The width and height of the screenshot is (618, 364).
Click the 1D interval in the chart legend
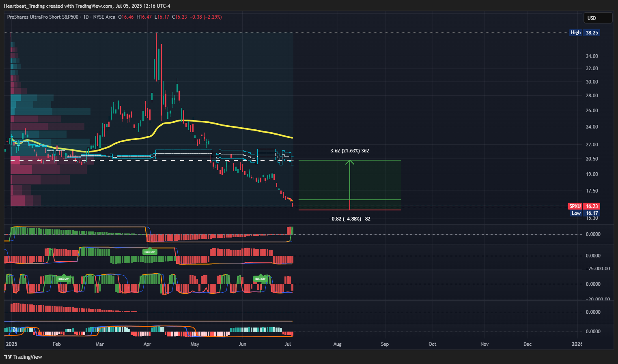click(86, 17)
